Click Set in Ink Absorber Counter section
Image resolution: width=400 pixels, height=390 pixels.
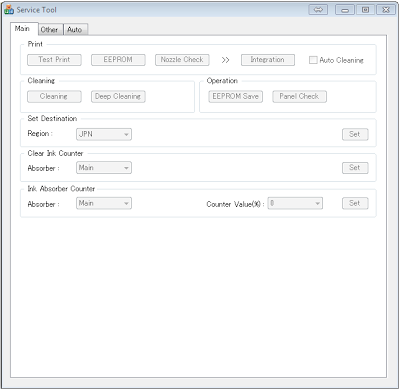(355, 203)
